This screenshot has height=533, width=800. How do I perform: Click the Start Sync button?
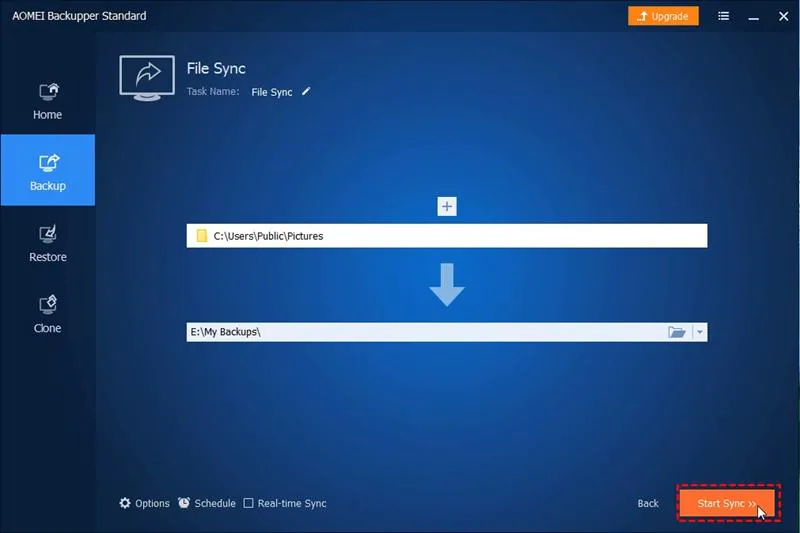coord(728,503)
